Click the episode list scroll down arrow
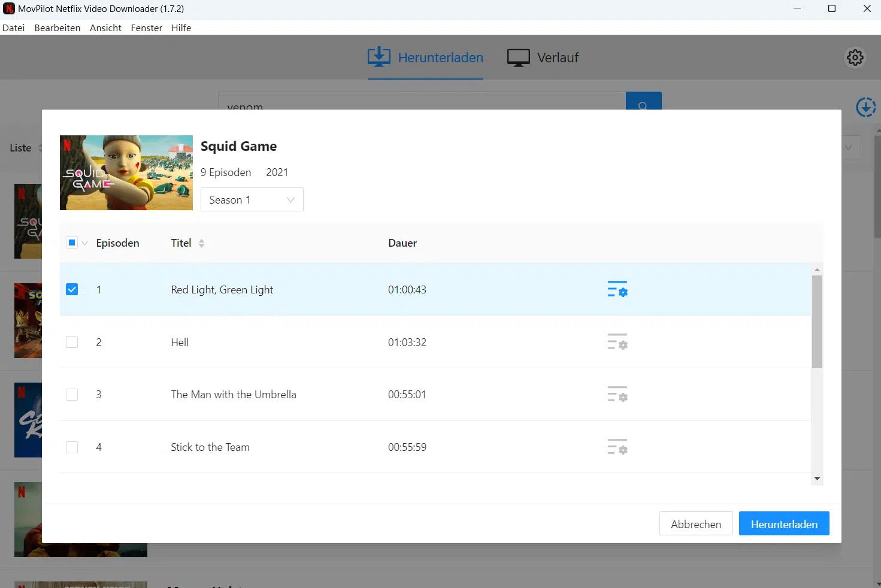 pos(817,479)
